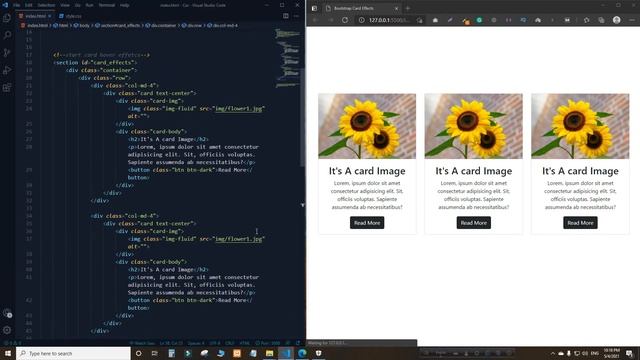
Task: Open the Run and Debug view
Action: 7,70
